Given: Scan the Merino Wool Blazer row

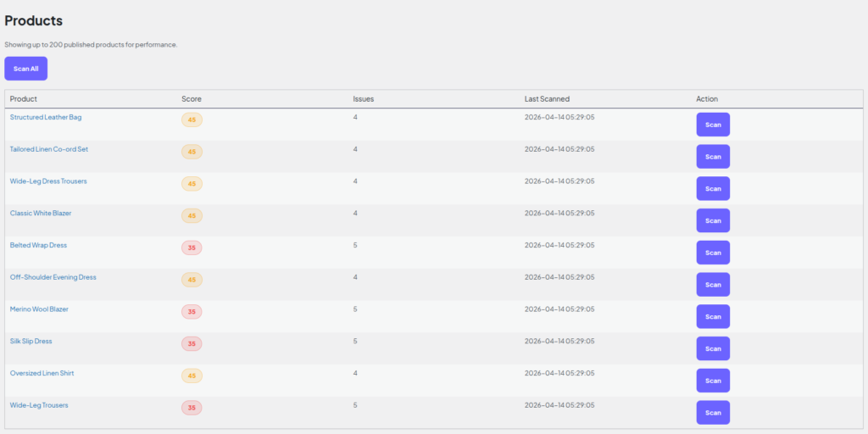Looking at the screenshot, I should click(x=713, y=317).
